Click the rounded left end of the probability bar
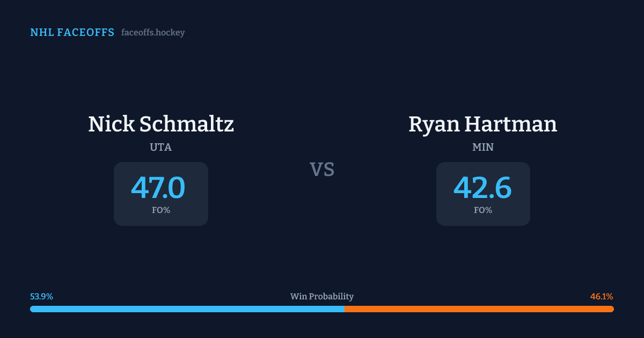The width and height of the screenshot is (644, 338). click(x=32, y=309)
